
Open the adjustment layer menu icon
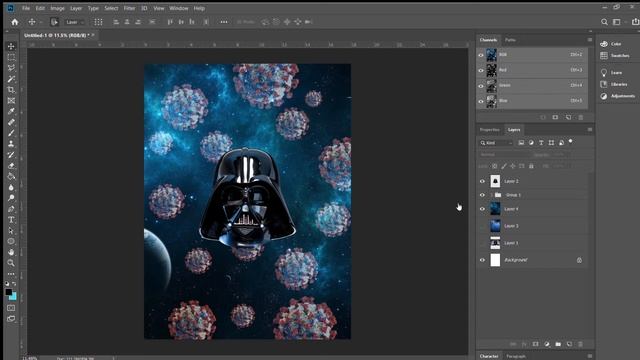pyautogui.click(x=547, y=344)
